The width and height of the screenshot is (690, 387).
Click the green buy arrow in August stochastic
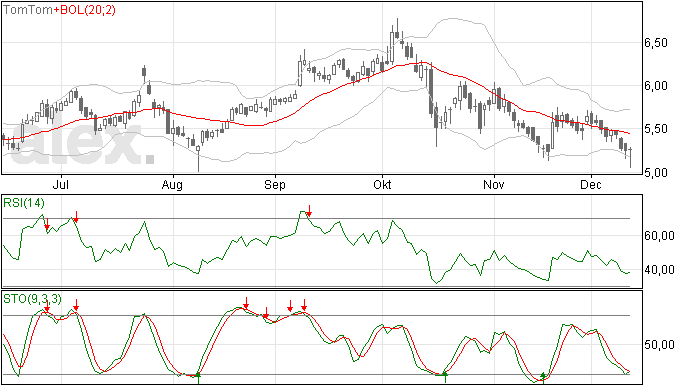point(198,376)
